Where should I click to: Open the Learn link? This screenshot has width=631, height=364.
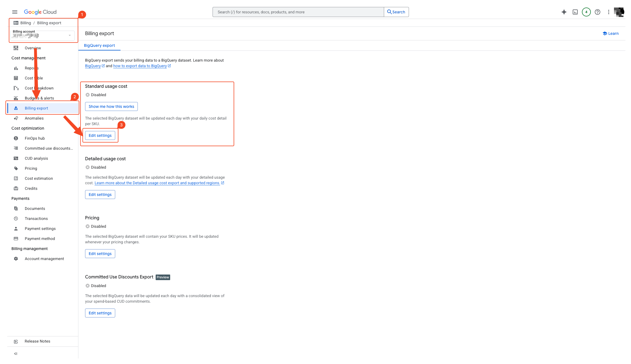pyautogui.click(x=610, y=33)
